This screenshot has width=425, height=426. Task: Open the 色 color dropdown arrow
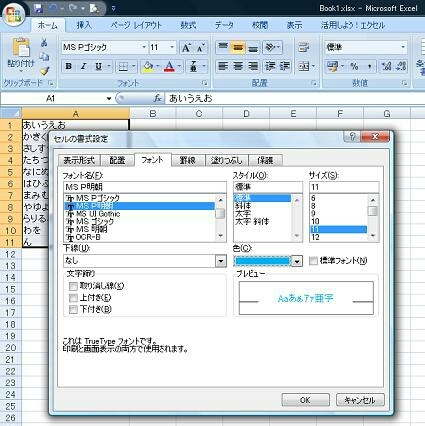coord(297,261)
